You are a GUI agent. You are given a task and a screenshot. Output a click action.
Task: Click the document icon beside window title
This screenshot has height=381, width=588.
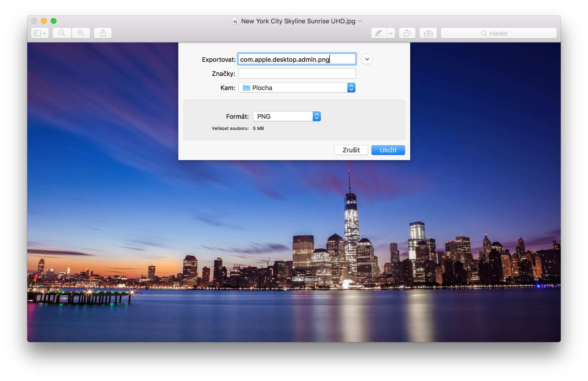(x=235, y=21)
